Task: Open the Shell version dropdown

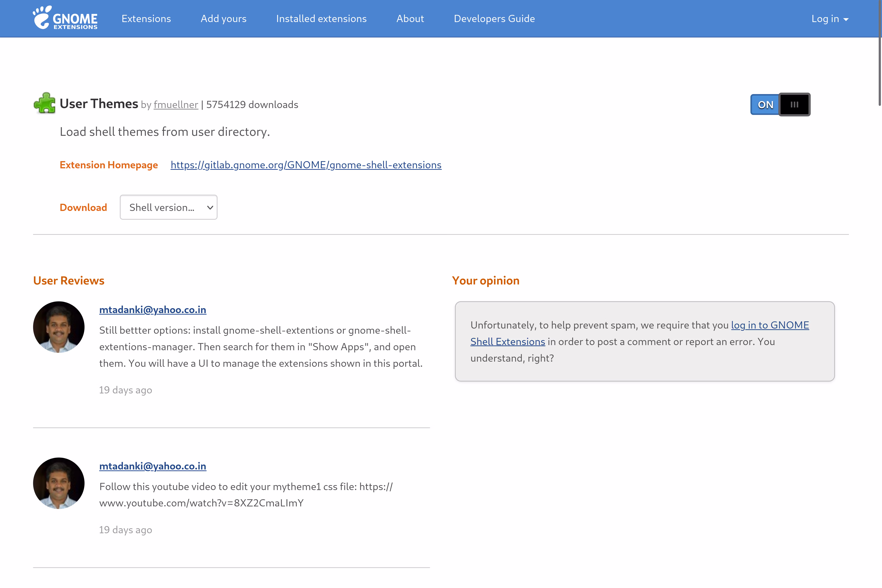Action: [x=168, y=207]
